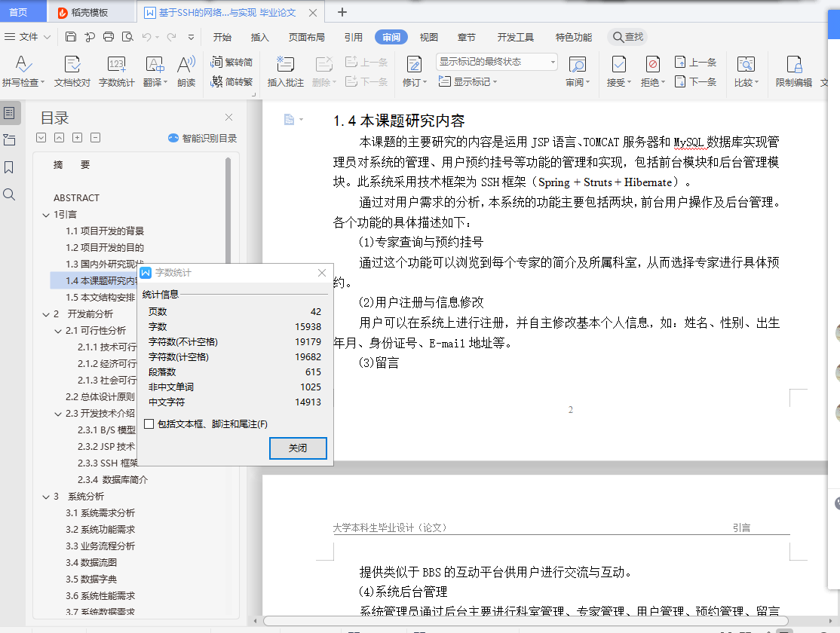840x633 pixels.
Task: Collapse the 1引言 tree section
Action: (46, 215)
